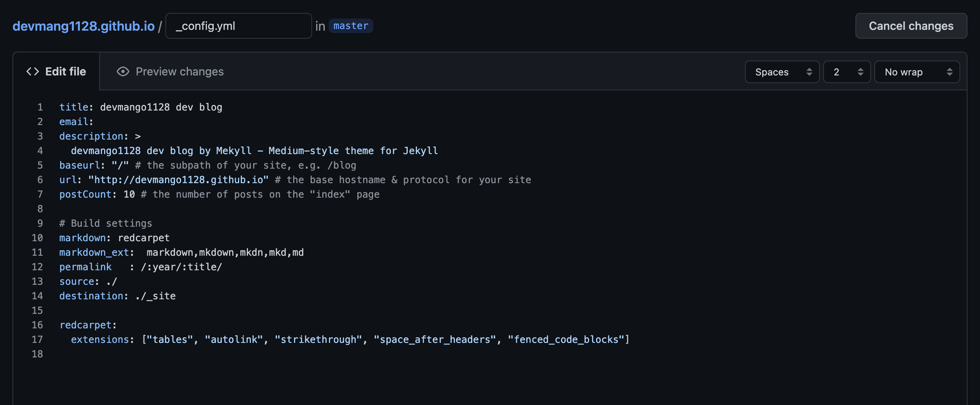The height and width of the screenshot is (405, 980).
Task: Click the "fenced_code_blocks" string
Action: coord(566,339)
